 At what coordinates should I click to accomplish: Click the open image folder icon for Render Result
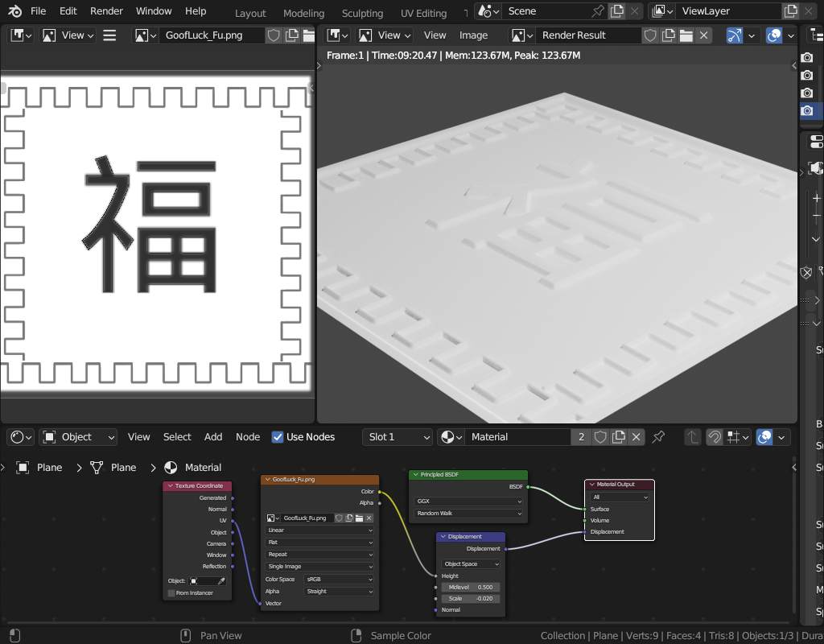[x=686, y=35]
